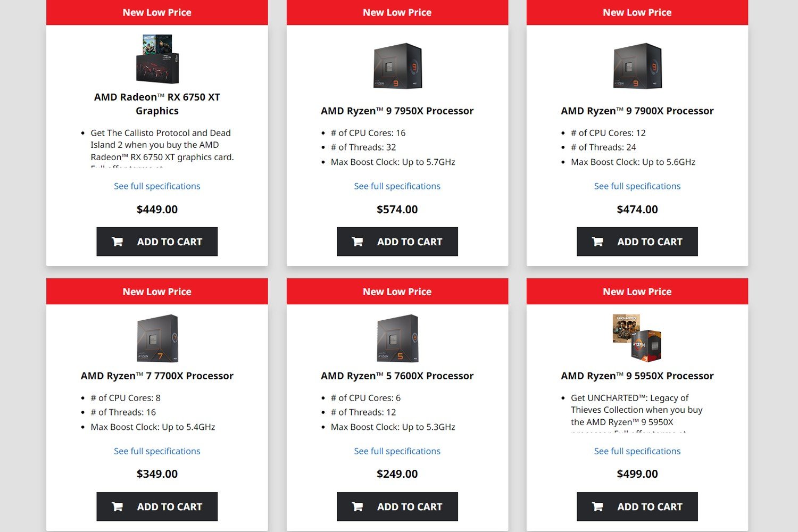The width and height of the screenshot is (798, 532).
Task: Click cart icon for Ryzen 9 7900X
Action: (597, 242)
